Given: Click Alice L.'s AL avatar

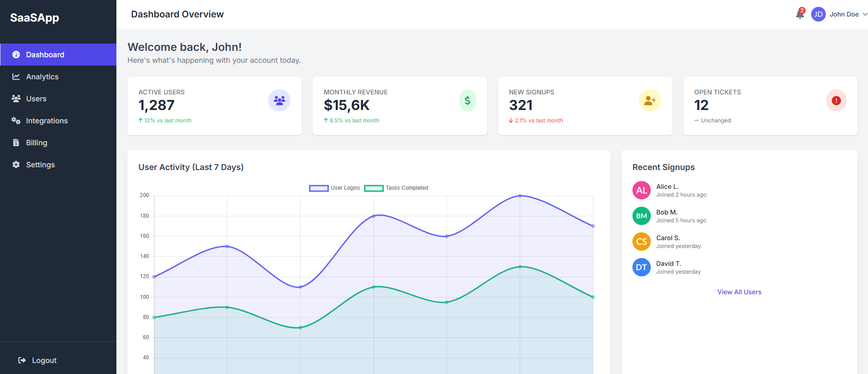Looking at the screenshot, I should pos(642,190).
